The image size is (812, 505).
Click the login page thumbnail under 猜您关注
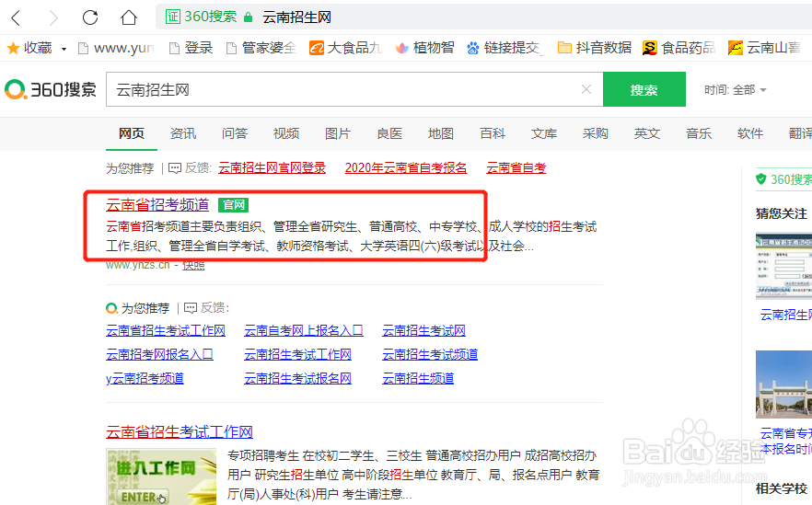click(783, 266)
